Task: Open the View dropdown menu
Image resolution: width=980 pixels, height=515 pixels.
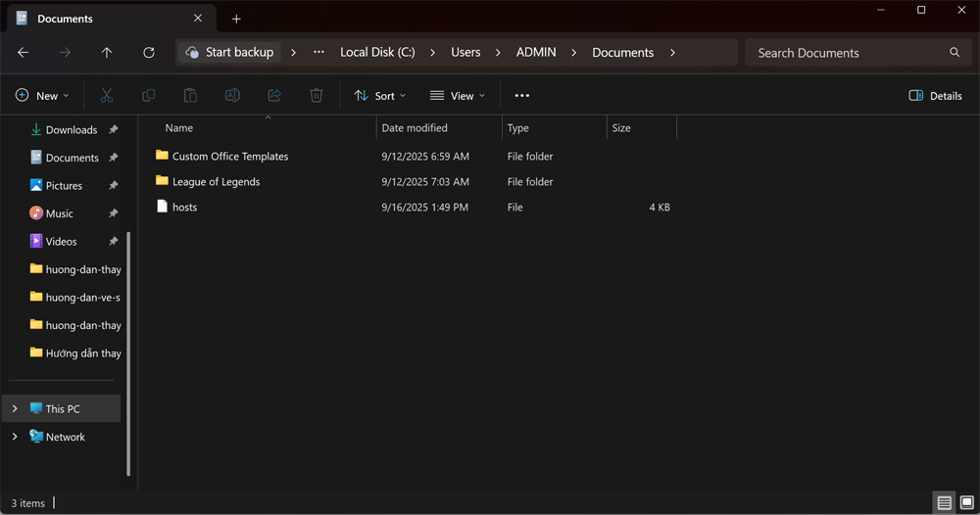Action: 457,95
